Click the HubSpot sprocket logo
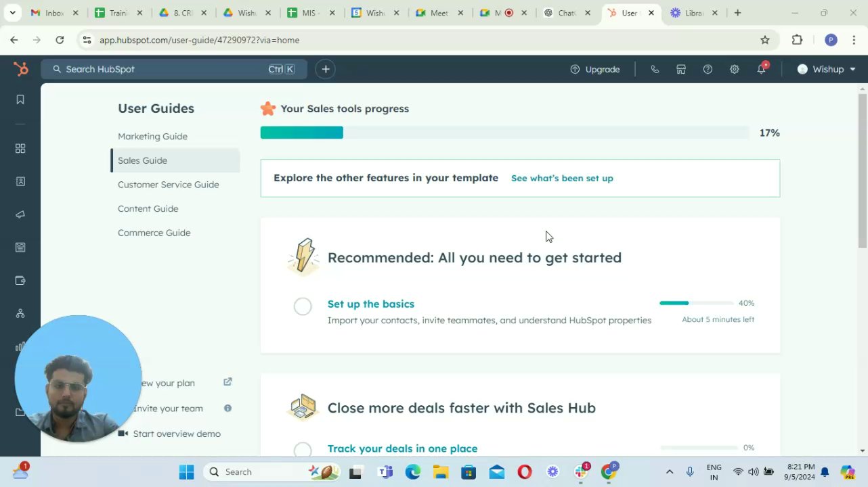Screen dimensions: 868x487 [21, 69]
